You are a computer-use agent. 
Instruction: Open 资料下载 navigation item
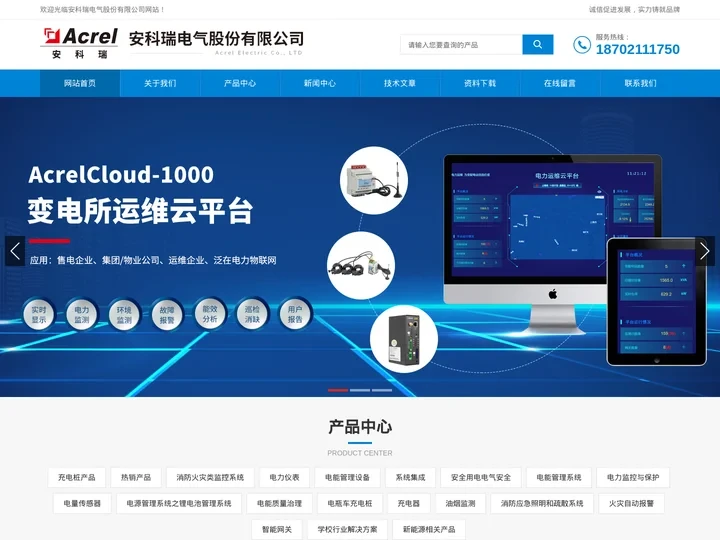(x=480, y=84)
